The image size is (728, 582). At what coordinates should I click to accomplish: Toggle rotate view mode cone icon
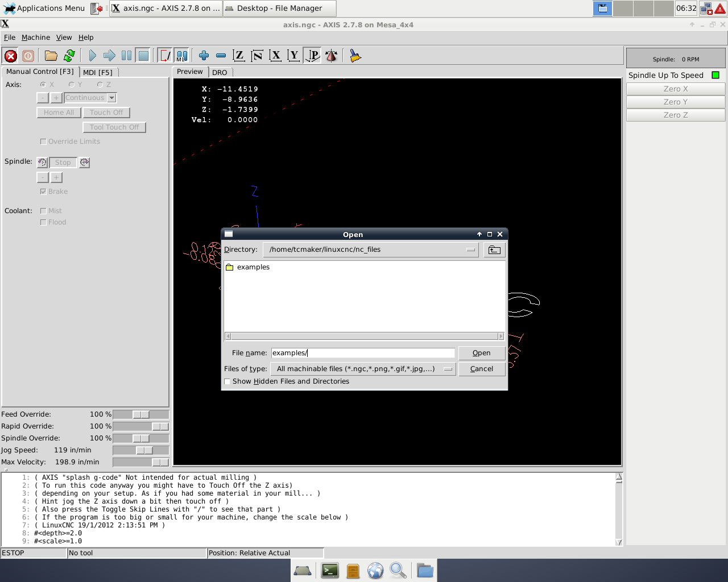[x=331, y=56]
